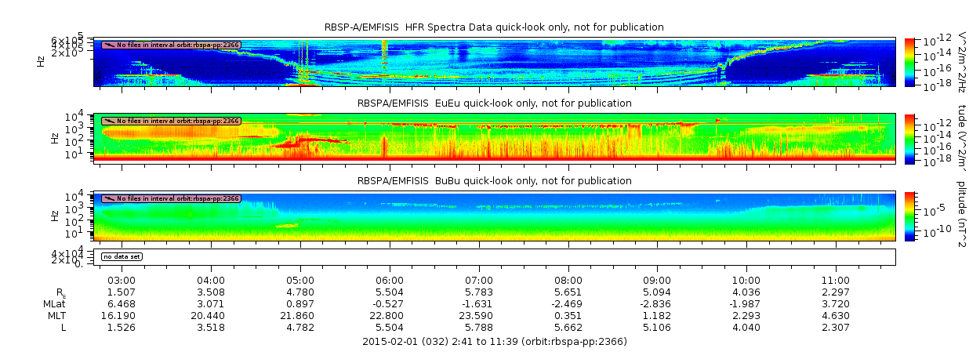This screenshot has height=352, width=980.
Task: Select the L value 2.307
Action: (836, 327)
